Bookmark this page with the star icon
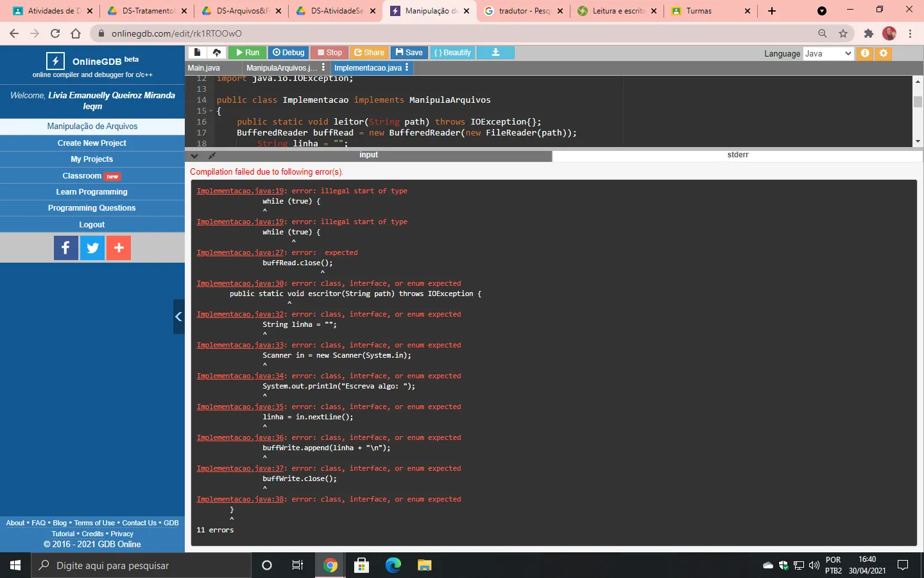The height and width of the screenshot is (578, 924). (x=843, y=33)
